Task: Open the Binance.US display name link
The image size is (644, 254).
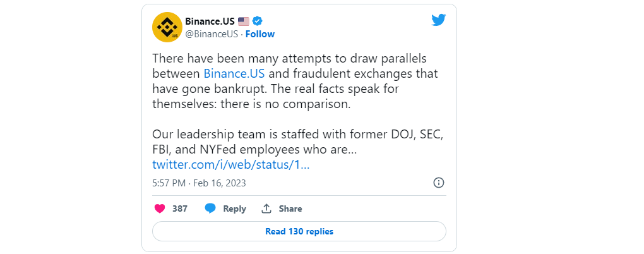Action: (x=210, y=21)
